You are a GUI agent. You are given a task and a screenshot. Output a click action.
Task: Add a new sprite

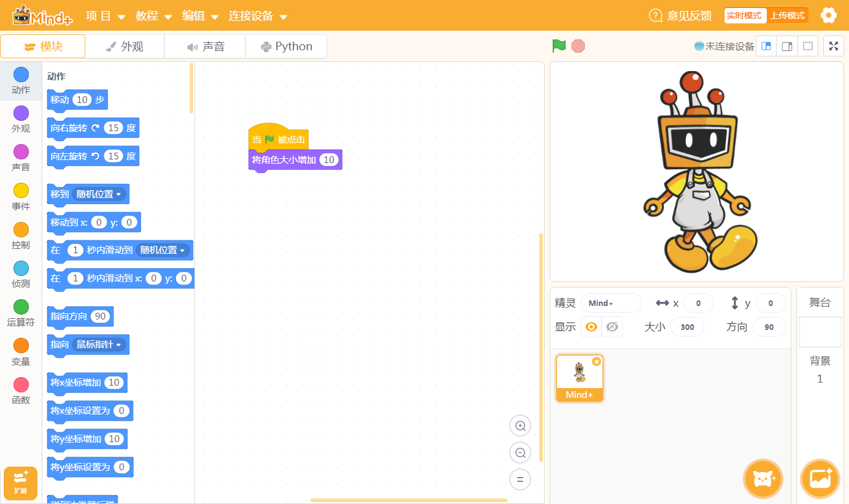coord(763,479)
